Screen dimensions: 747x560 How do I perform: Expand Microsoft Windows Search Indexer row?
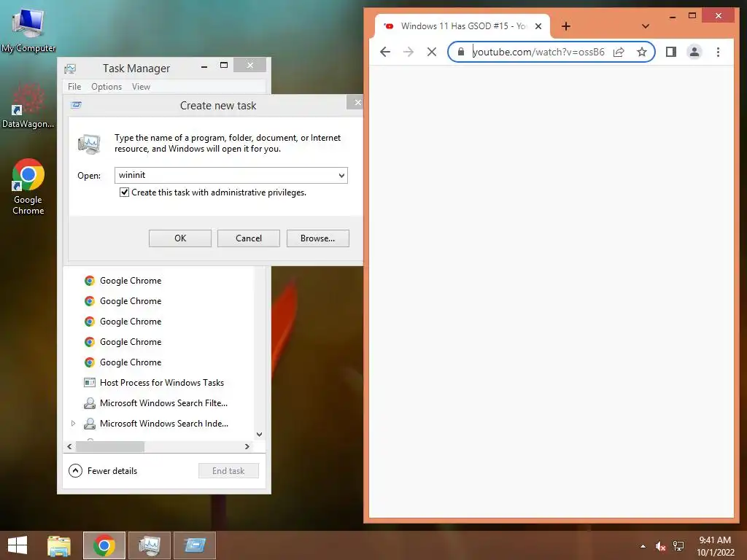(73, 424)
